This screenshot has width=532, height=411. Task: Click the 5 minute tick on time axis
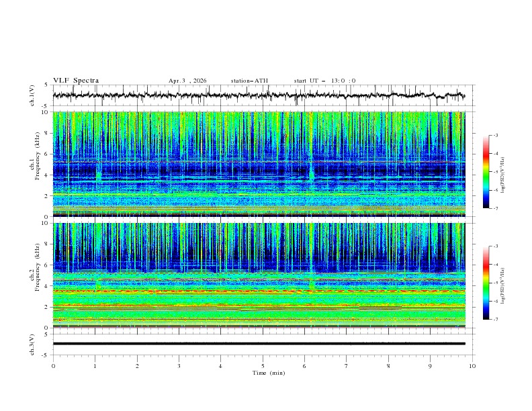(263, 365)
